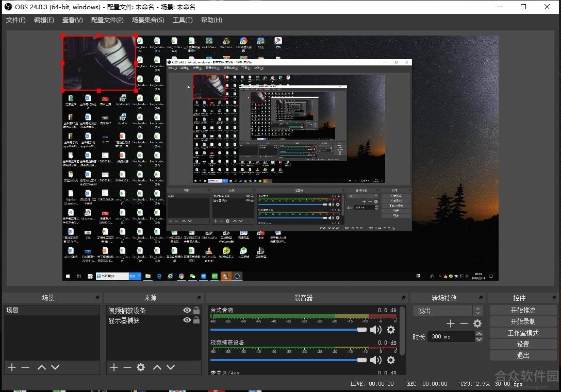The width and height of the screenshot is (561, 392).
Task: Mute the 台式音响 speaker icon
Action: tap(376, 330)
